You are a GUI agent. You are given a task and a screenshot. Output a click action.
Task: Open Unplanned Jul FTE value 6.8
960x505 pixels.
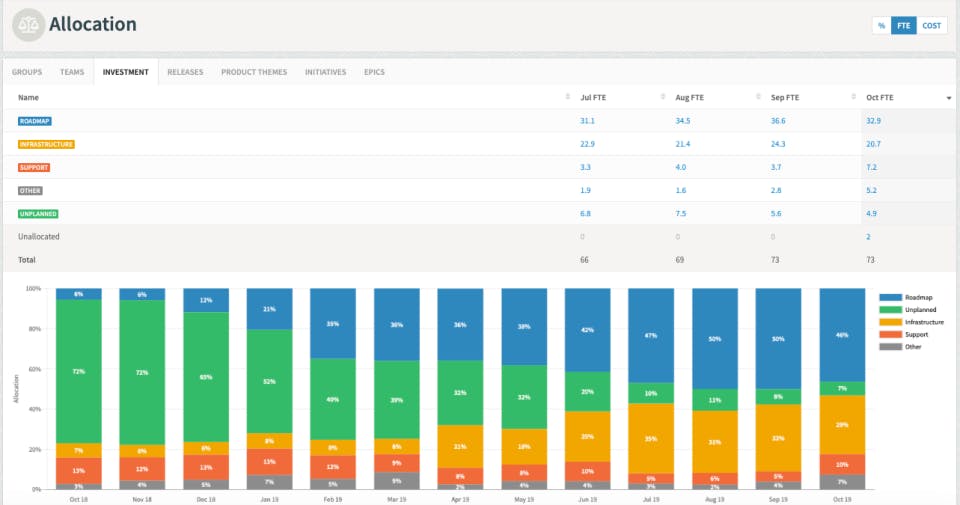pos(585,214)
